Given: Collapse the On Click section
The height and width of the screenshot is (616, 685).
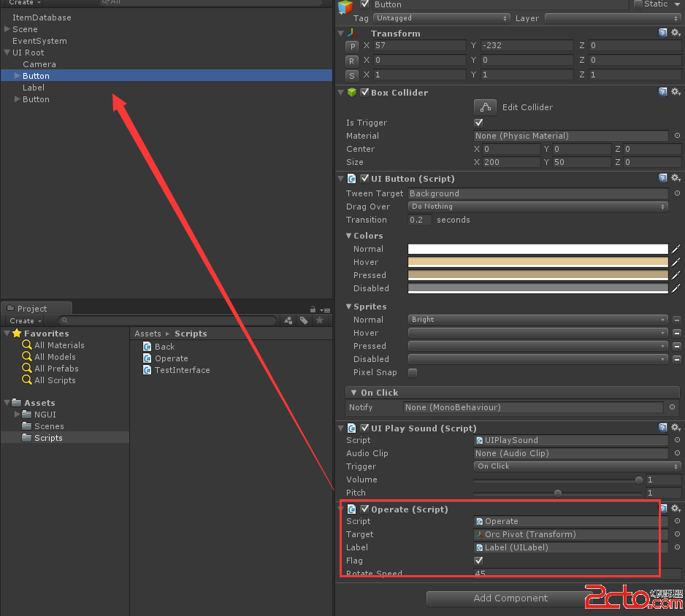Looking at the screenshot, I should tap(354, 393).
